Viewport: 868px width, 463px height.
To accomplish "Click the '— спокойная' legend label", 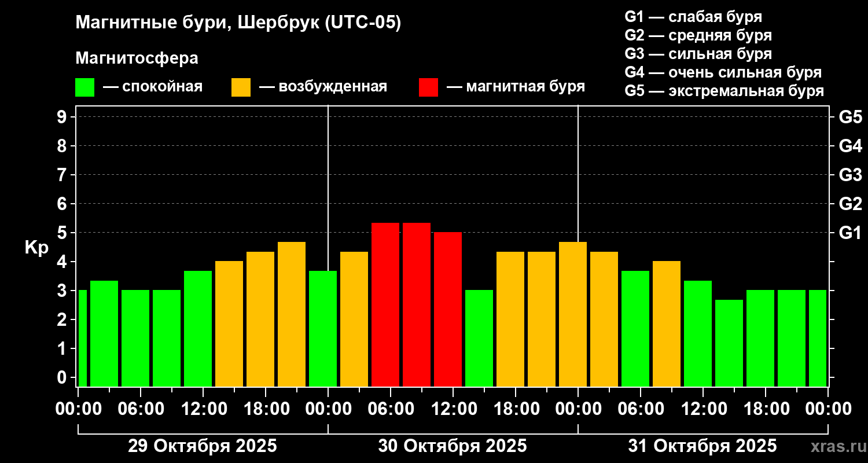I will [x=153, y=87].
